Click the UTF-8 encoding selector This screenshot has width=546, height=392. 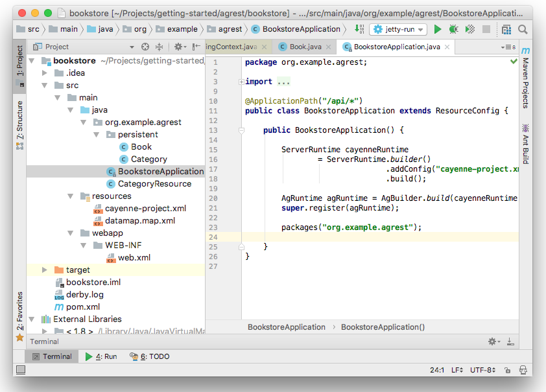pyautogui.click(x=482, y=370)
